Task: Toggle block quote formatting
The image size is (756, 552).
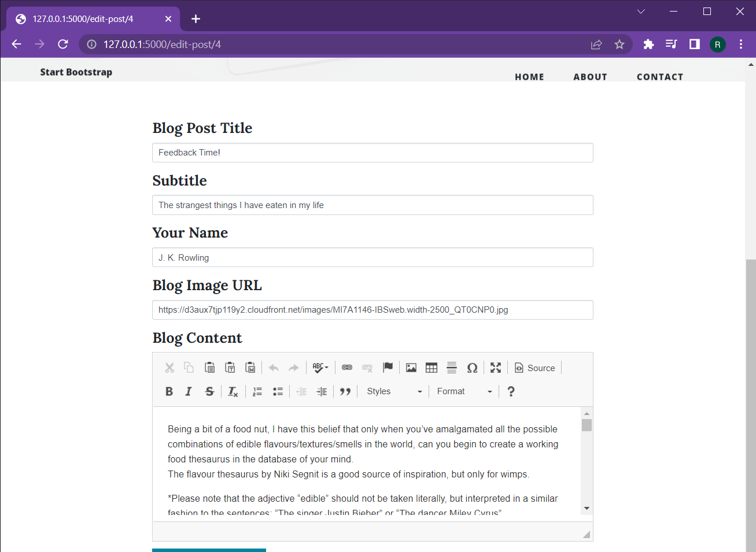Action: click(345, 391)
